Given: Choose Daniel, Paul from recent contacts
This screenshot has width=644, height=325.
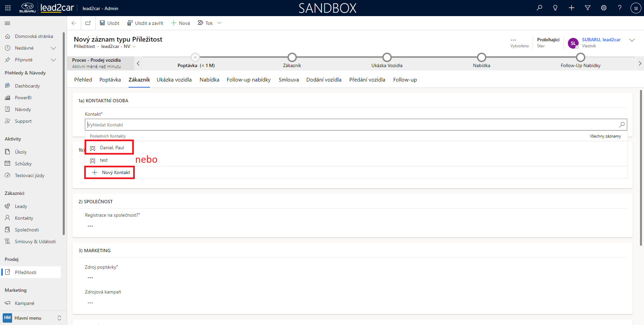Looking at the screenshot, I should pos(112,148).
